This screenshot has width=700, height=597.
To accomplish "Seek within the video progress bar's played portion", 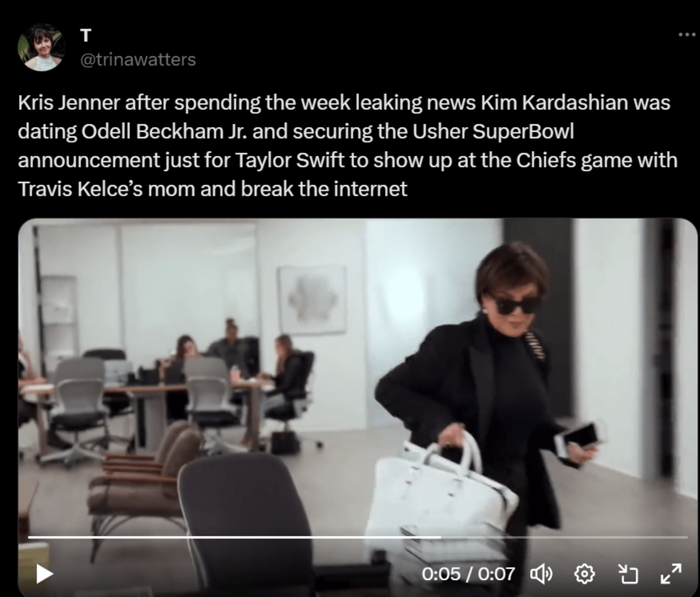I will point(233,537).
